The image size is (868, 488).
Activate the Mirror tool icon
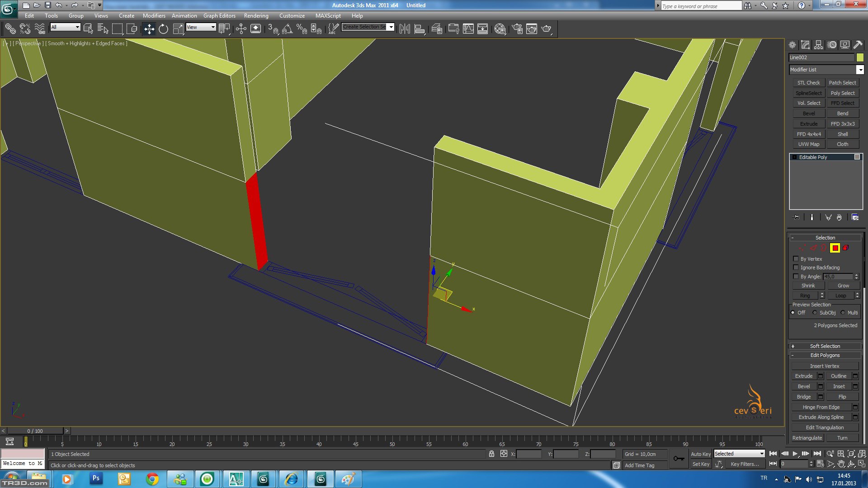pyautogui.click(x=405, y=29)
